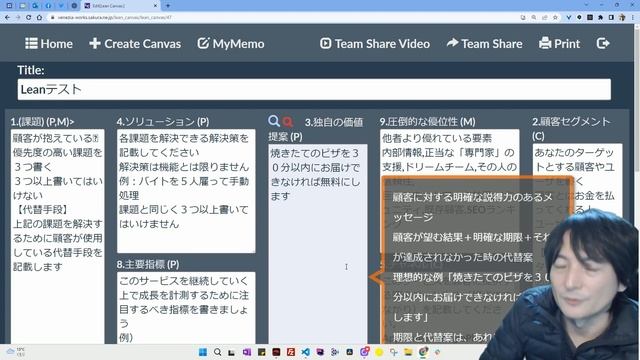Open the browser three-dot menu

point(633,18)
